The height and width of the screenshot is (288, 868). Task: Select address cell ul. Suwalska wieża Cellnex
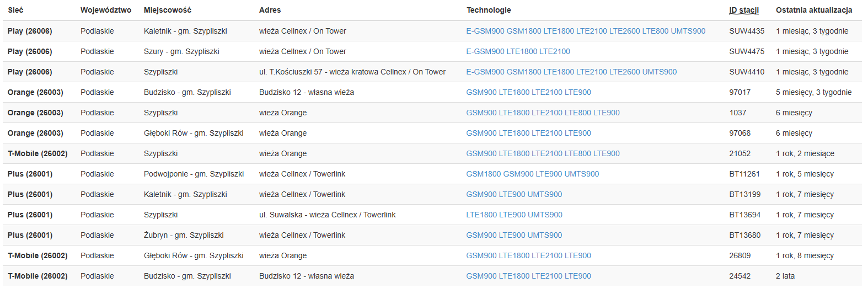328,215
